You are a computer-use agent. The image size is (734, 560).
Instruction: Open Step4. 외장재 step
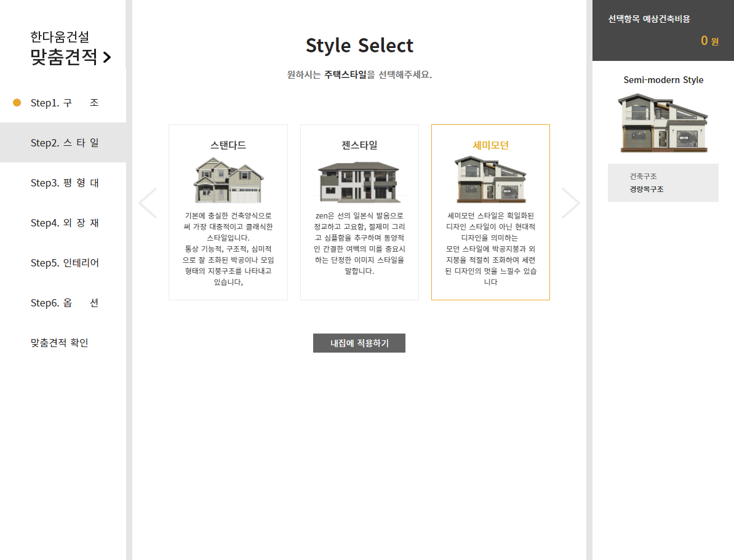pos(64,223)
